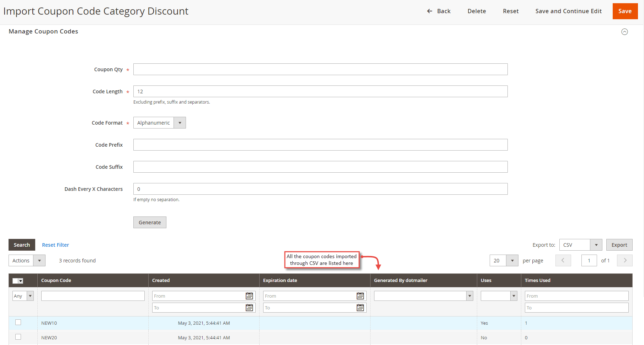Viewport: 644px width, 345px height.
Task: Click Save and Continue Edit
Action: 568,11
